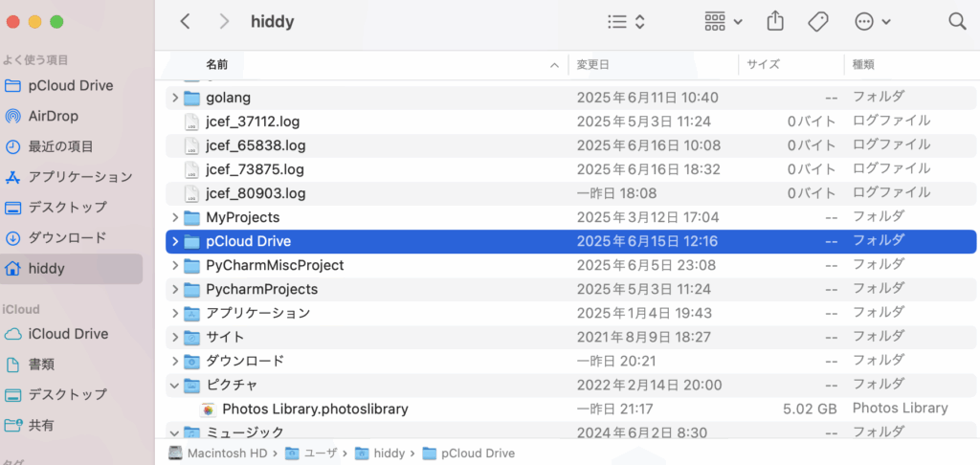The image size is (980, 465).
Task: Go back with the left chevron
Action: pyautogui.click(x=185, y=22)
